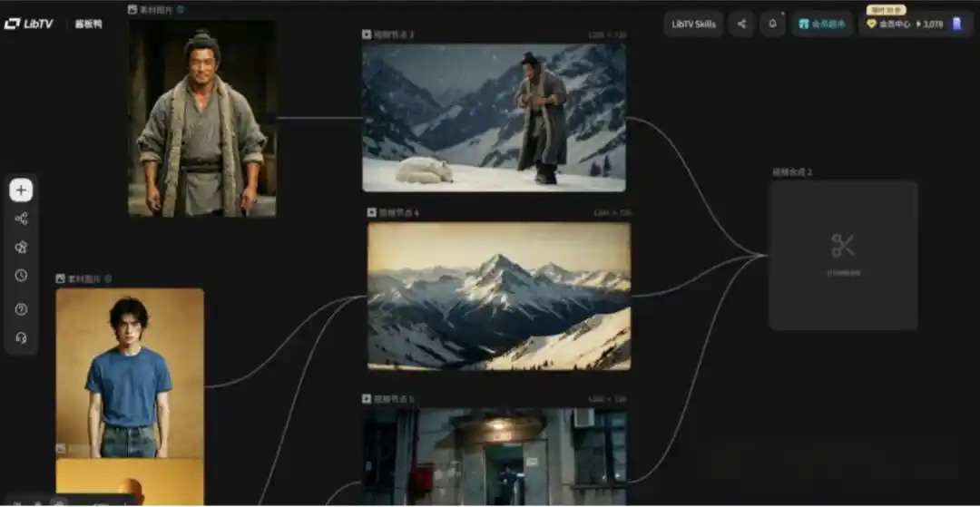Open history via the clock icon
This screenshot has width=980, height=507.
point(22,276)
